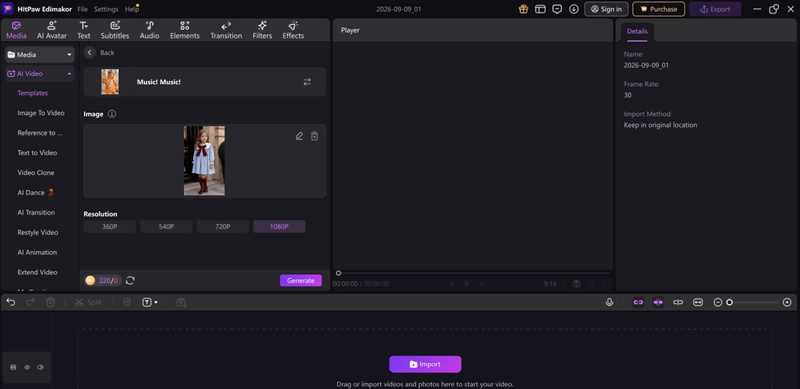Click the Split scissors tool
The height and width of the screenshot is (389, 800).
[89, 302]
